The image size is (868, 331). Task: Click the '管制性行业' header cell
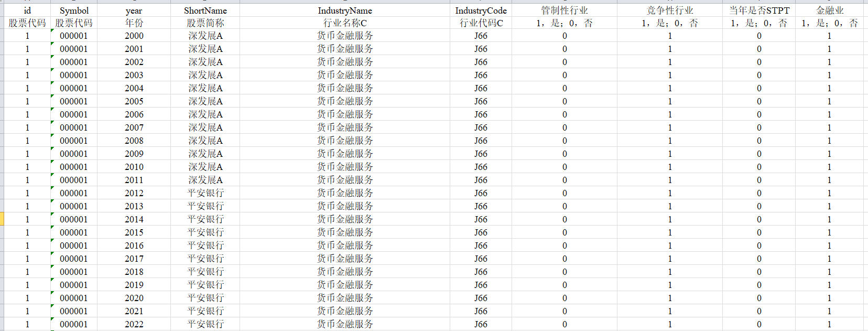coord(565,10)
